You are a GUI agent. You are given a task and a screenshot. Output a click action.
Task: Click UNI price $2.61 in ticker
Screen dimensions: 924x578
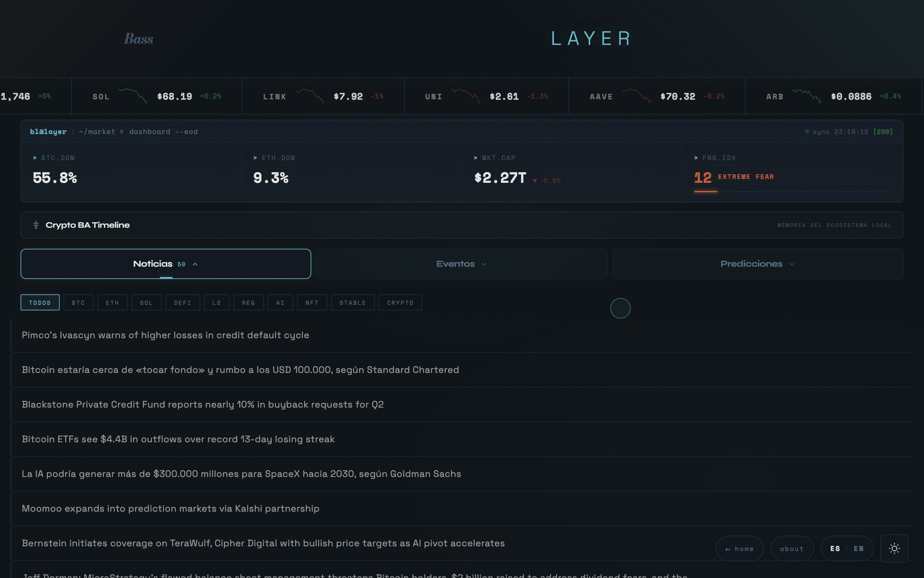click(504, 96)
